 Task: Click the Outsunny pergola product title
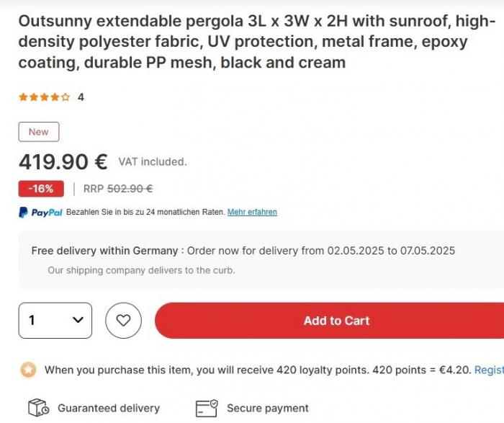pyautogui.click(x=252, y=42)
